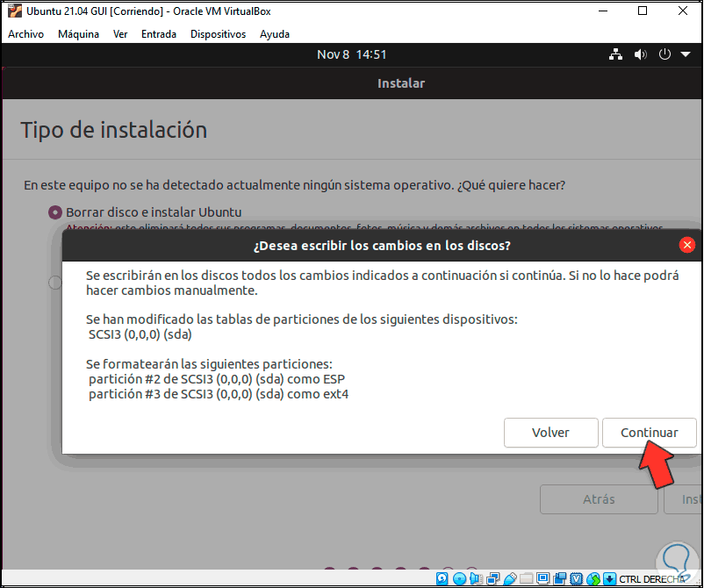Minimize the VirtualBox window
The image size is (704, 588).
point(603,11)
